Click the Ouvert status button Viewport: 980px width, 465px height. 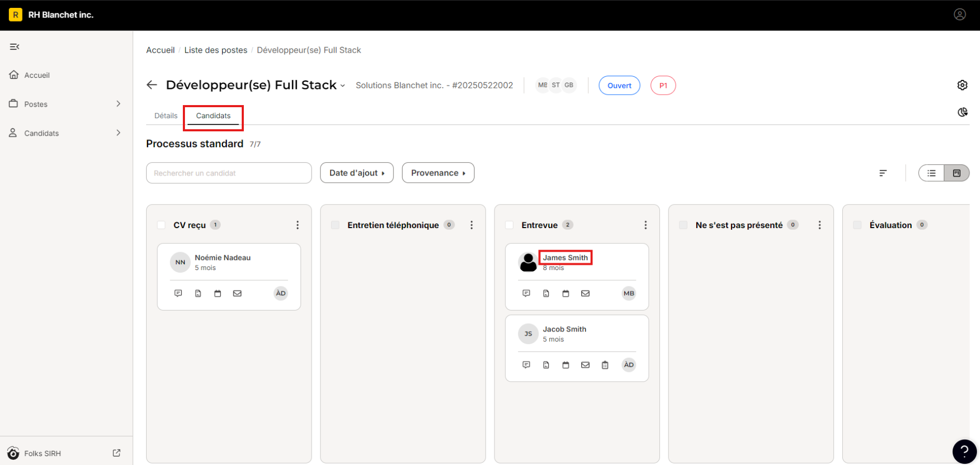pos(620,85)
